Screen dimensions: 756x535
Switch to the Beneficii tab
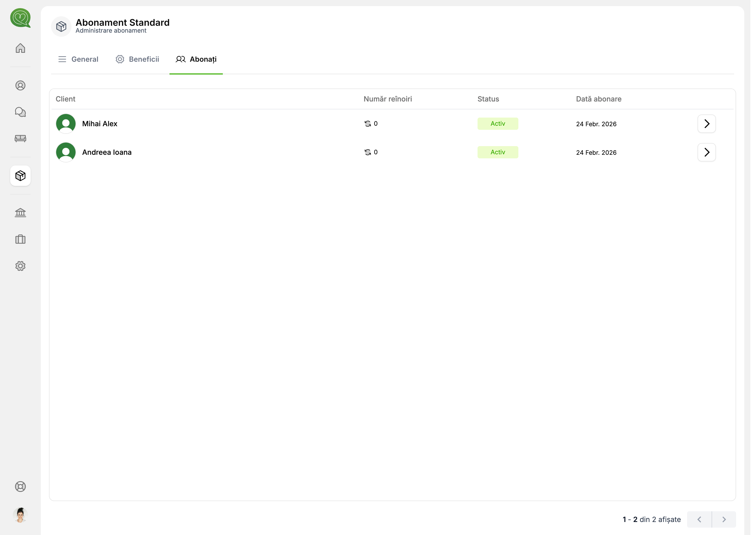[138, 59]
